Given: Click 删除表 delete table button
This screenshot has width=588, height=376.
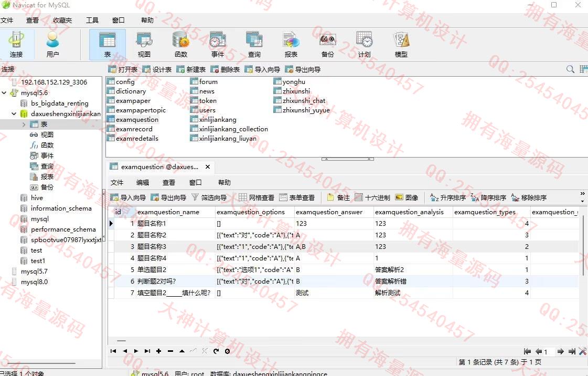Looking at the screenshot, I should [226, 69].
